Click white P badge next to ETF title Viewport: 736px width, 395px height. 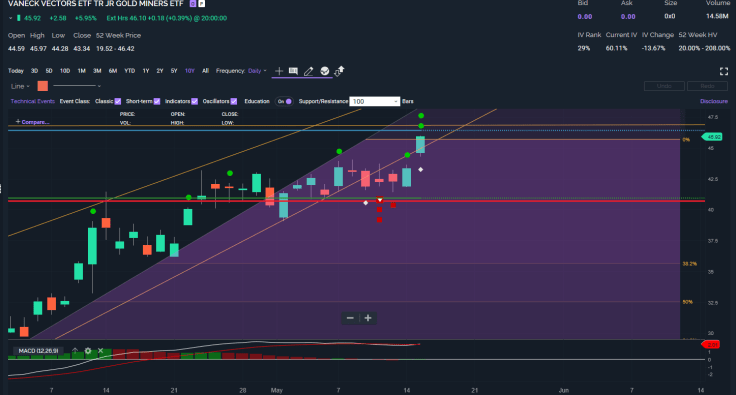201,4
